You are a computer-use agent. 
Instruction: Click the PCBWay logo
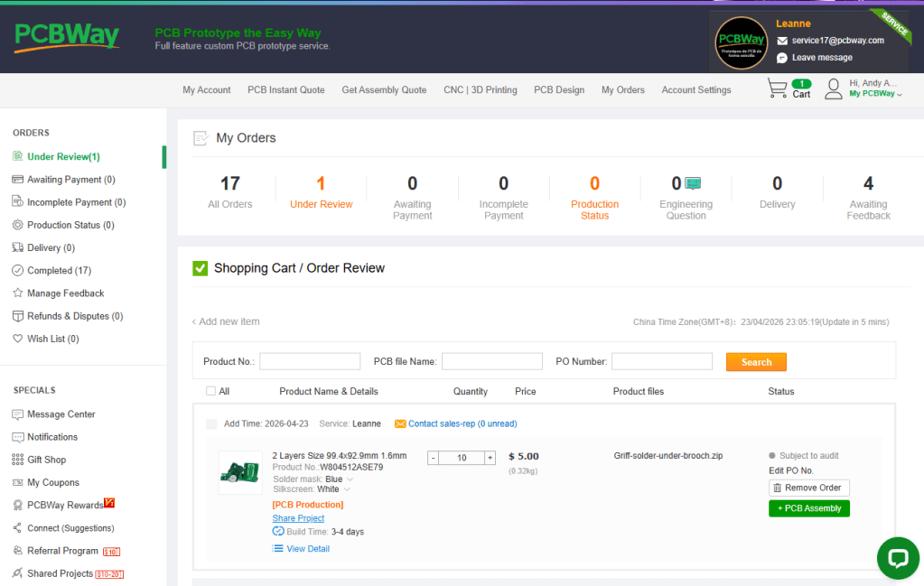tap(67, 36)
